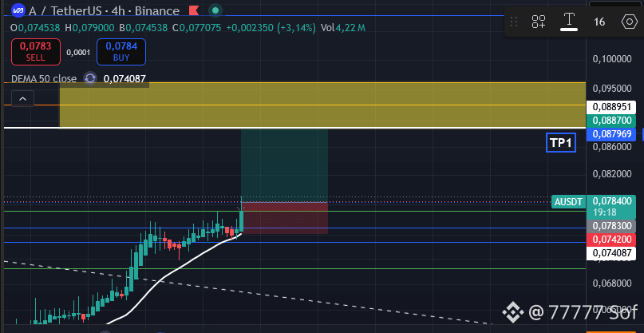644x333 pixels.
Task: Click the +0,002350 (+3,14%) change value
Action: point(271,28)
